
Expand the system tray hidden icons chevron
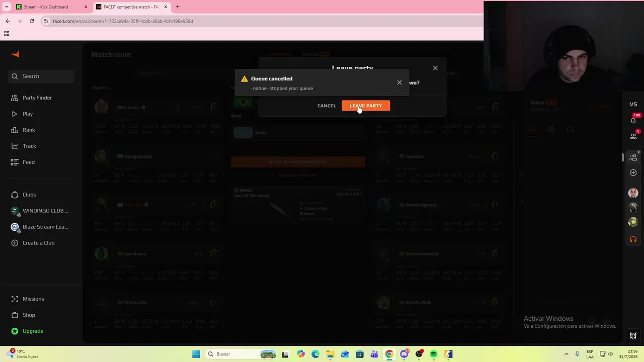567,354
